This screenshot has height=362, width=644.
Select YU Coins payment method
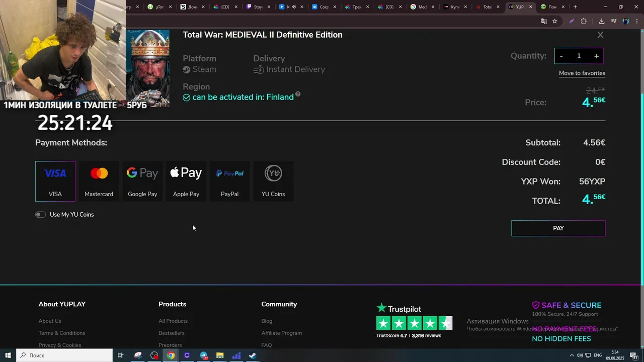[x=273, y=181]
